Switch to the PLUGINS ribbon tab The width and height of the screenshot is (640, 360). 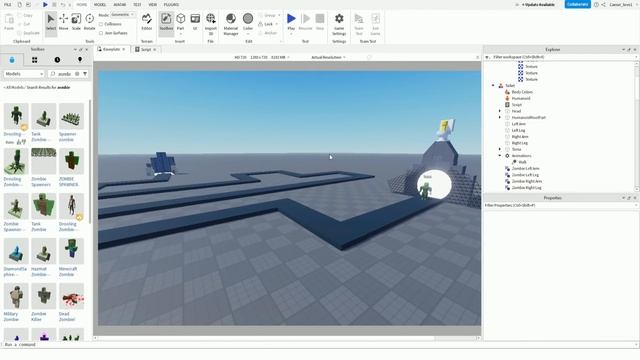(171, 4)
